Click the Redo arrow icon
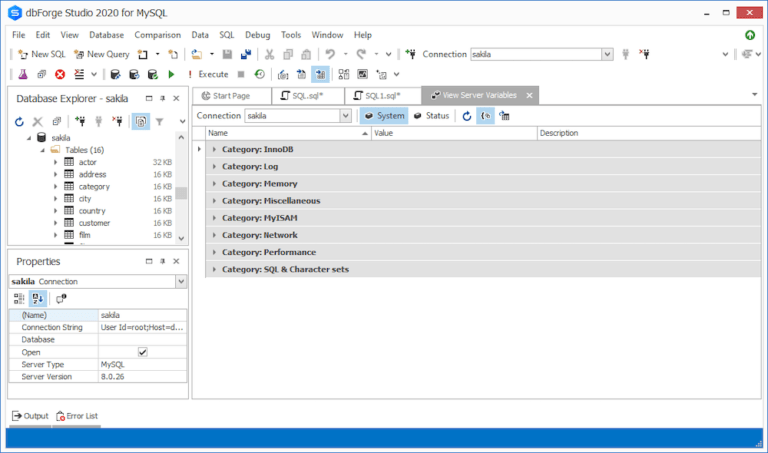Screen dimensions: 768x453 (x=361, y=54)
